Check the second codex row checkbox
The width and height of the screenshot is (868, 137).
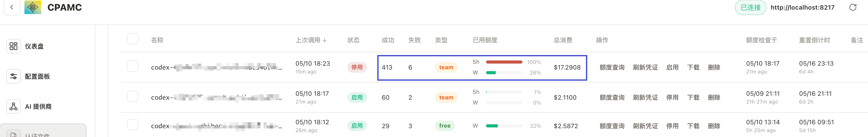pos(133,96)
